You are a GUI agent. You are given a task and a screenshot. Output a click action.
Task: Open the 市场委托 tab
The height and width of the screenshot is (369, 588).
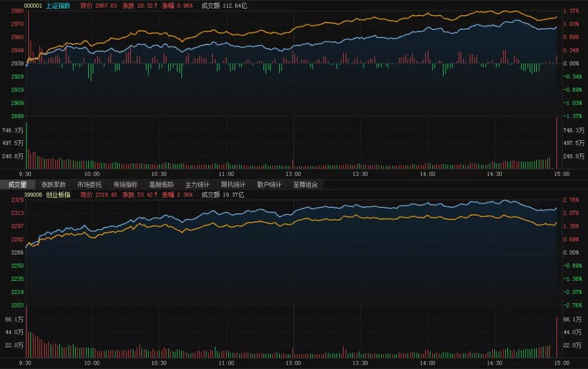click(89, 184)
